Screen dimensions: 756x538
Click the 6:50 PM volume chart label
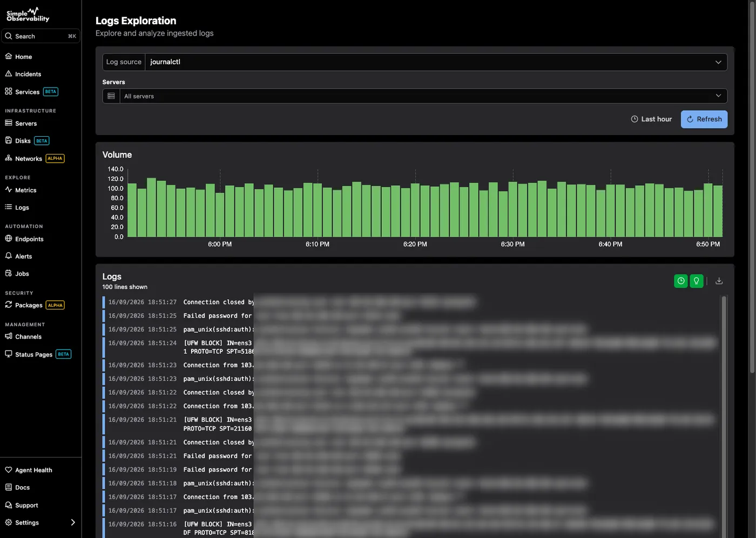[708, 244]
